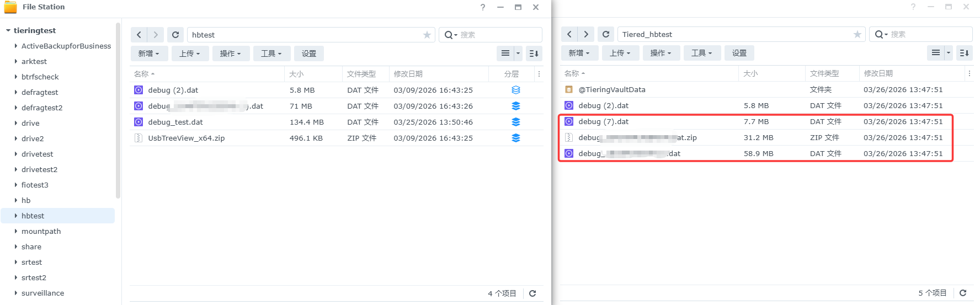Click the refresh icon beside hbtest path
Viewport: 980px width, 305px height.
pos(175,35)
